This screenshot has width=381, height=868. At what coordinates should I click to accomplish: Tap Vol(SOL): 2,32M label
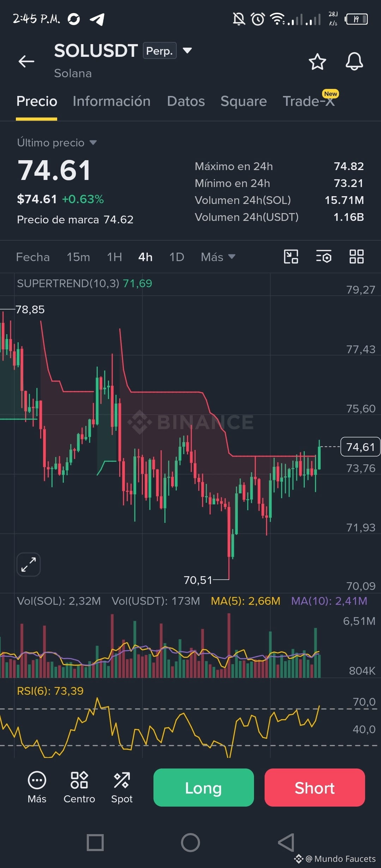[x=59, y=601]
